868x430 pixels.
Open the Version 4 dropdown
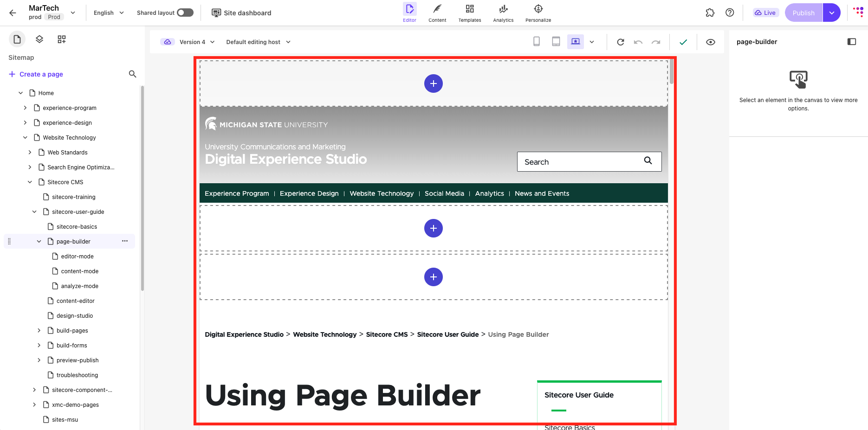[197, 42]
